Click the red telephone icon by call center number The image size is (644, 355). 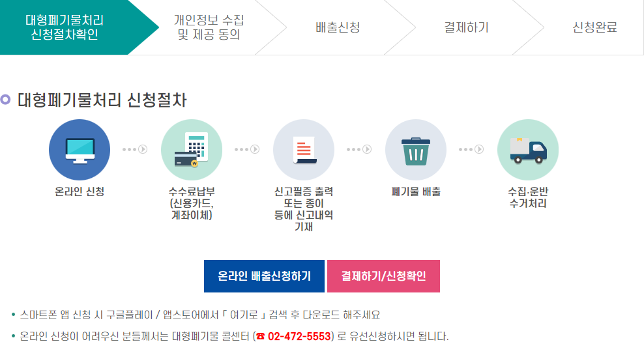pyautogui.click(x=261, y=337)
